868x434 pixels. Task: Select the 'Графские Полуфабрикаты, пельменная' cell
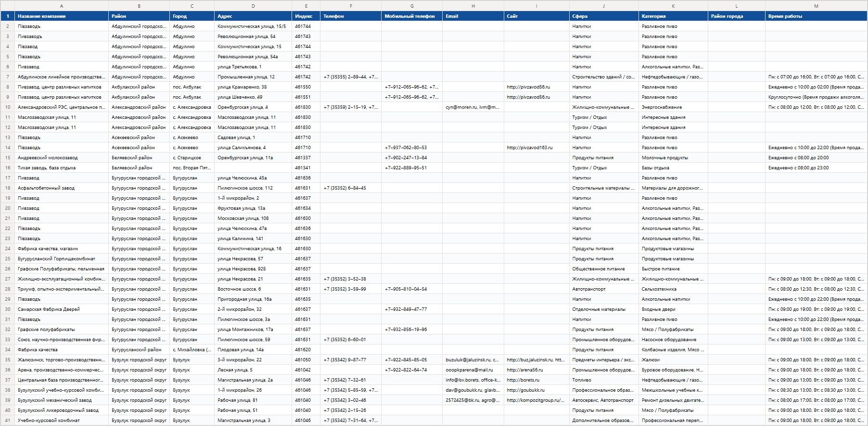coord(62,269)
